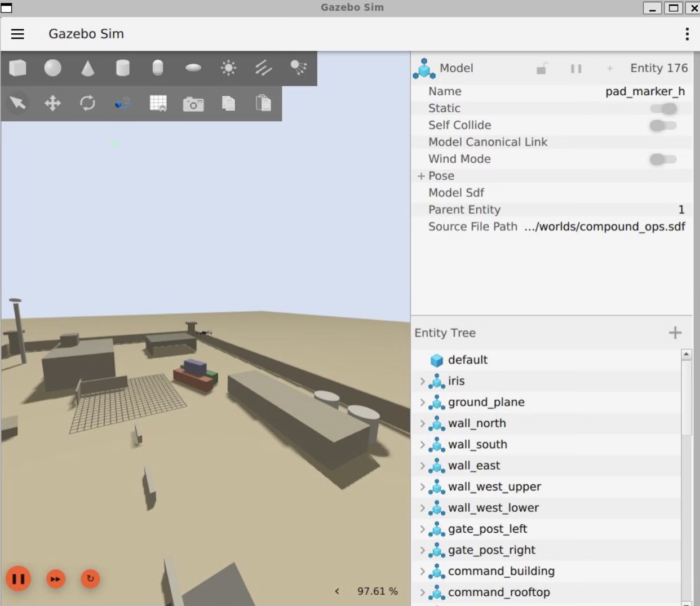Select gate_post_left in Entity Tree
700x606 pixels.
(x=547, y=529)
